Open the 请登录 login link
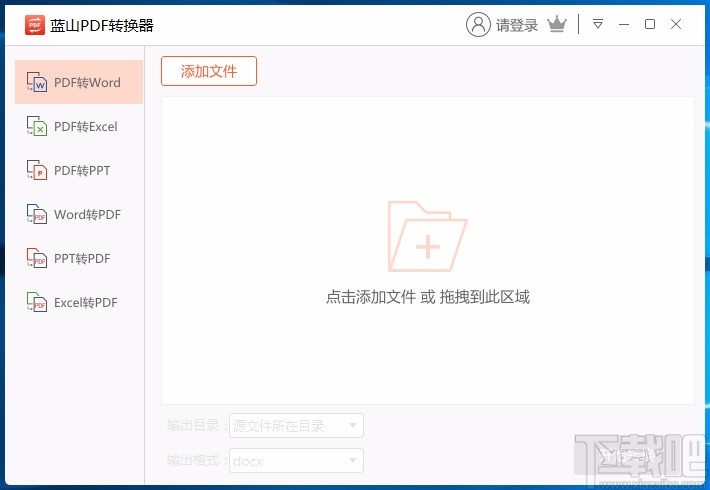The height and width of the screenshot is (490, 710). [x=517, y=25]
